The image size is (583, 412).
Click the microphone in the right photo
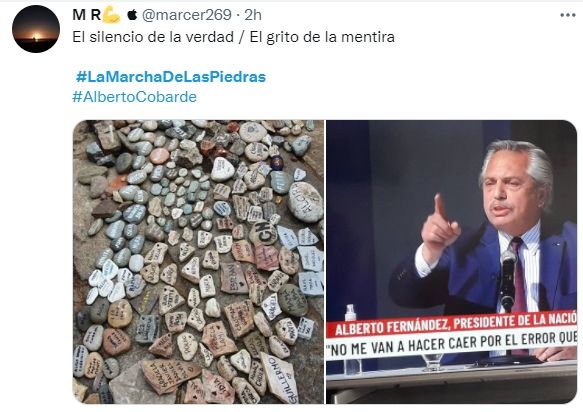[x=508, y=279]
